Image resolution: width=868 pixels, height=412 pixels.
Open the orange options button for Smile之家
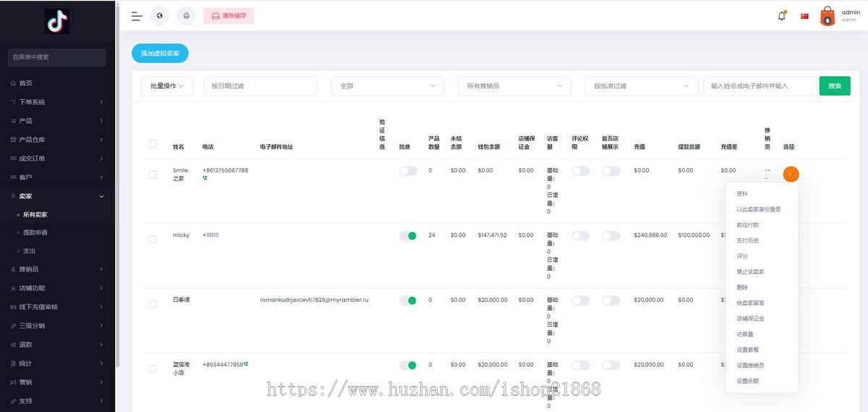791,175
